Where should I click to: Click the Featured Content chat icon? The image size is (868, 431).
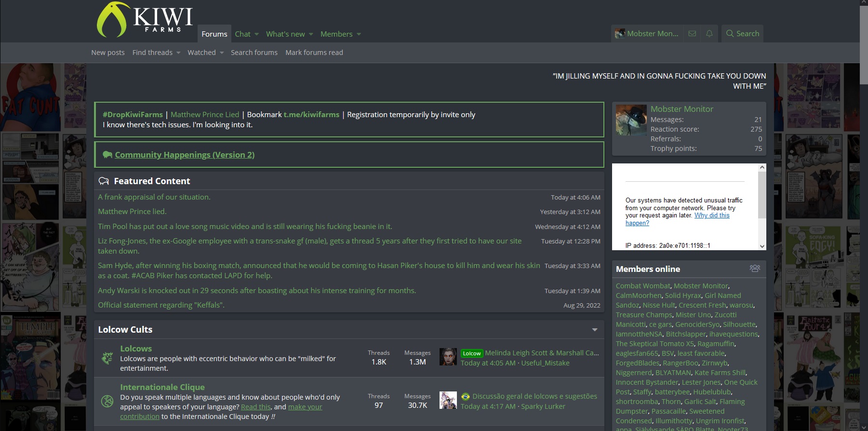pos(104,181)
